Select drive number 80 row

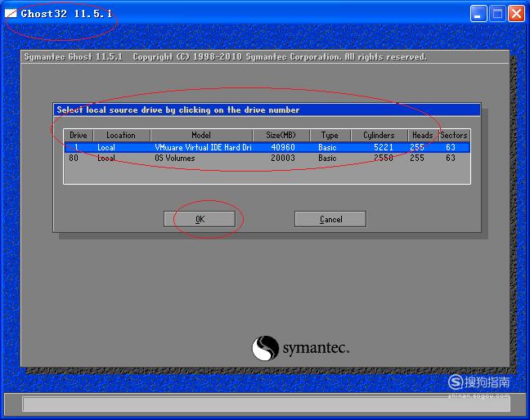pos(267,158)
